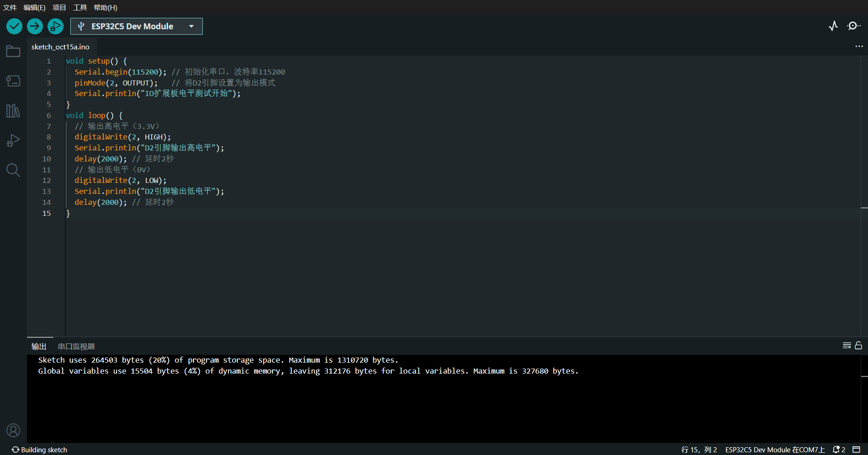Toggle output word wrap icon
This screenshot has width=868, height=455.
[x=847, y=346]
